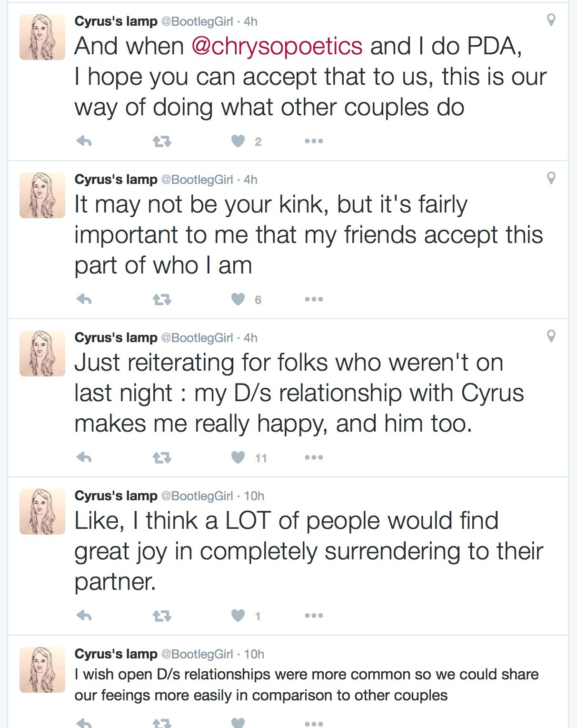This screenshot has width=577, height=728.
Task: Retweet the 'Just reiterating' tweet
Action: (162, 458)
